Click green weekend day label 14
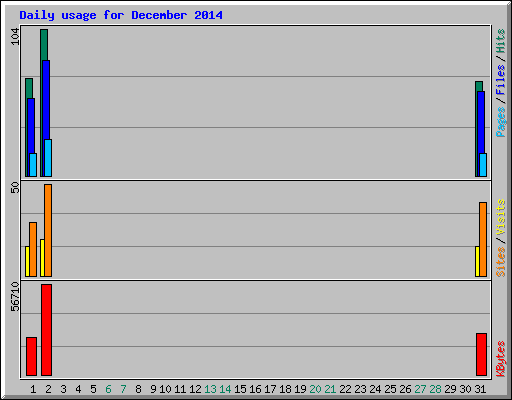This screenshot has width=512, height=400. (x=225, y=389)
